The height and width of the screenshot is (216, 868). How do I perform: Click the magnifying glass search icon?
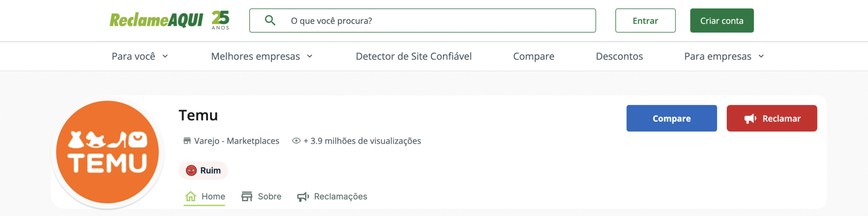(x=270, y=21)
